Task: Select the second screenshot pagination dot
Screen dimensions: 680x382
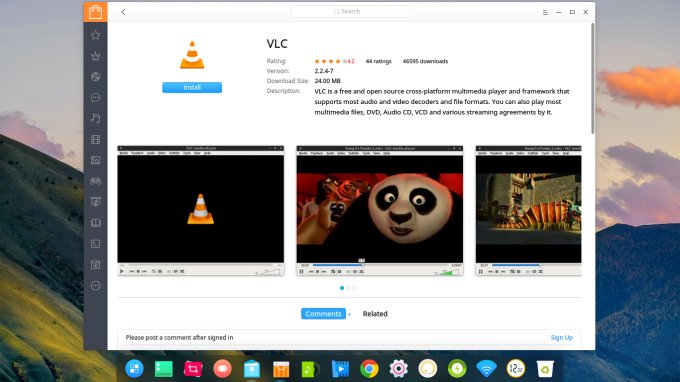Action: [348, 288]
